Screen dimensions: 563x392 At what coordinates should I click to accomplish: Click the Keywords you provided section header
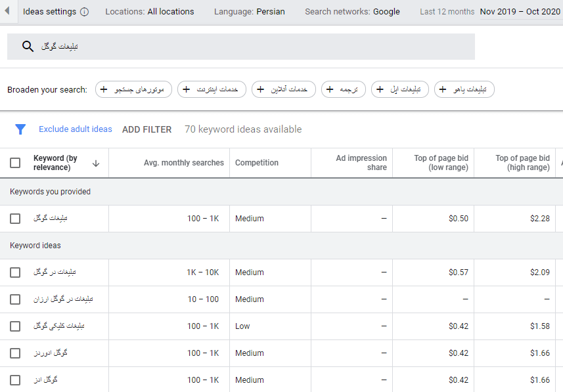click(51, 192)
